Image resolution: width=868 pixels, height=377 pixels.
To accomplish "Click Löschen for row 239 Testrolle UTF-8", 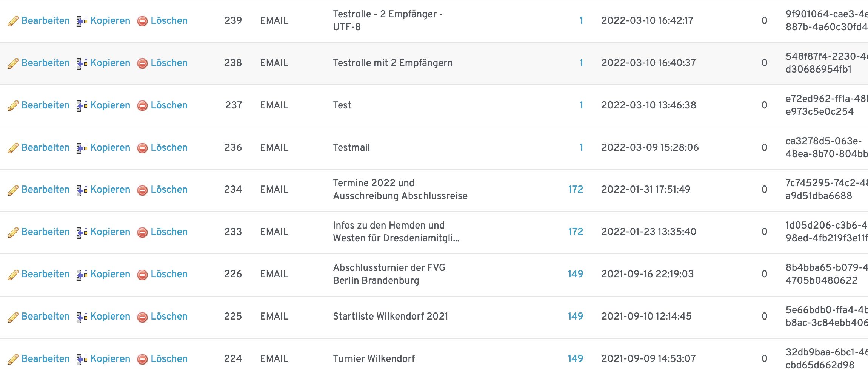I will tap(169, 20).
